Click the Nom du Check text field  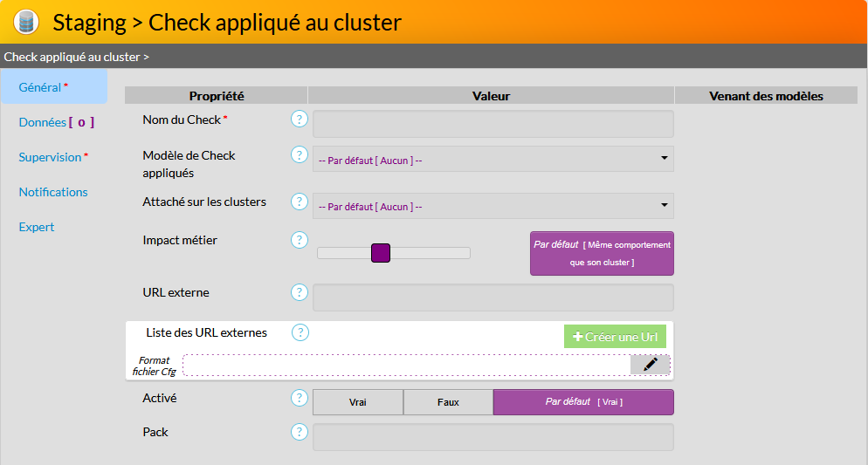tap(493, 124)
